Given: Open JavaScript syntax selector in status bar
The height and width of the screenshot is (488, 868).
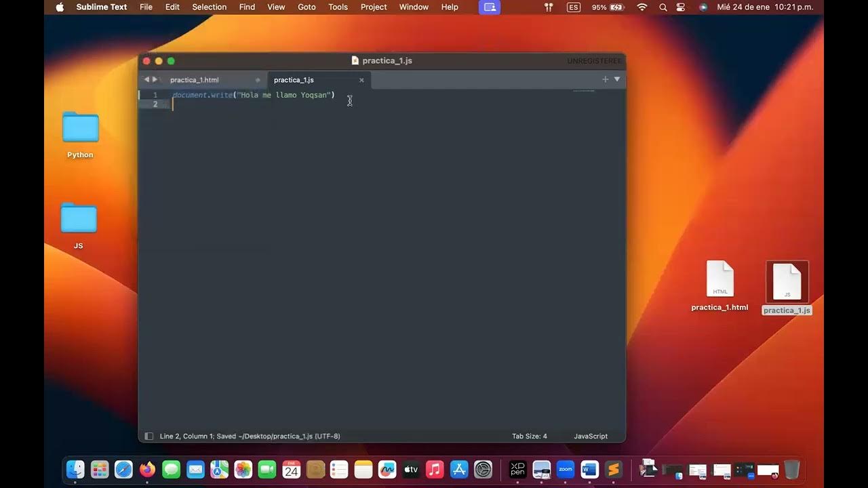Looking at the screenshot, I should coord(591,436).
